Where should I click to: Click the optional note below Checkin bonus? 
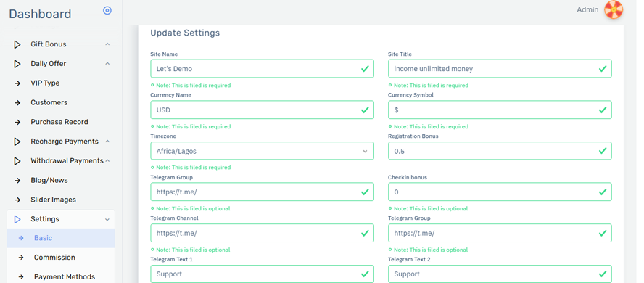428,209
